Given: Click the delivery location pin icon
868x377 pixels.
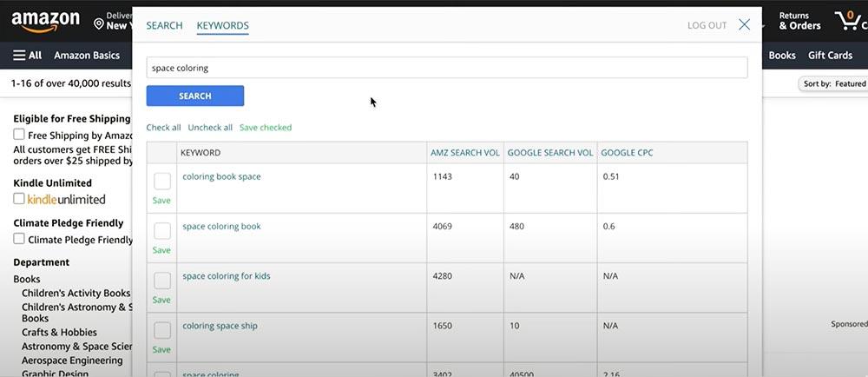Looking at the screenshot, I should [x=99, y=23].
